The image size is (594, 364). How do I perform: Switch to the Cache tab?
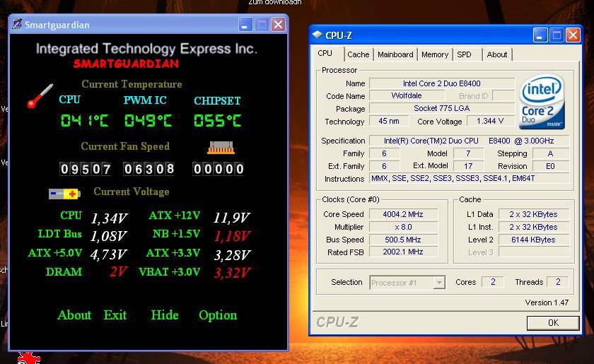click(x=359, y=54)
